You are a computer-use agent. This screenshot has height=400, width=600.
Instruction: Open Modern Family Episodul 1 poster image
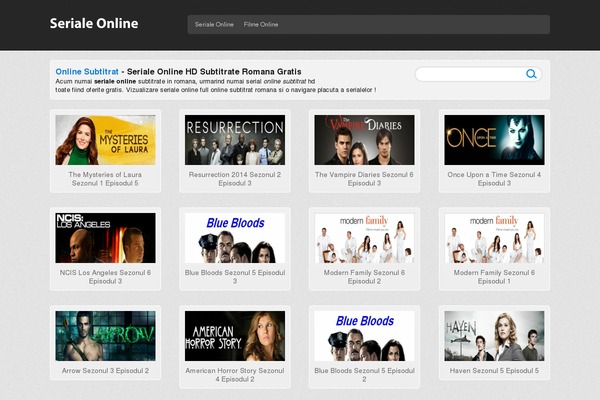[x=494, y=238]
